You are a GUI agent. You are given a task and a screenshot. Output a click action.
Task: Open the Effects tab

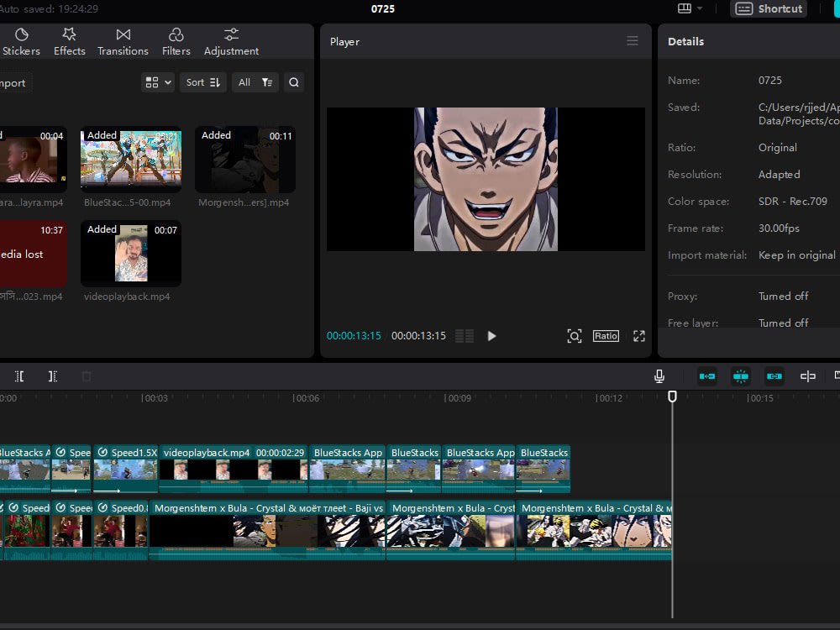point(70,42)
